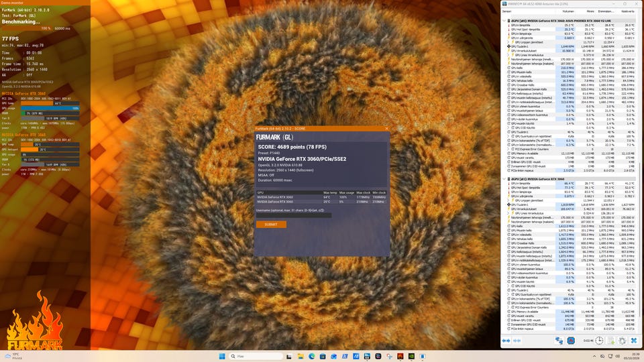Open the Windows Start menu
Screen dimensions: 644x362
tap(222, 356)
